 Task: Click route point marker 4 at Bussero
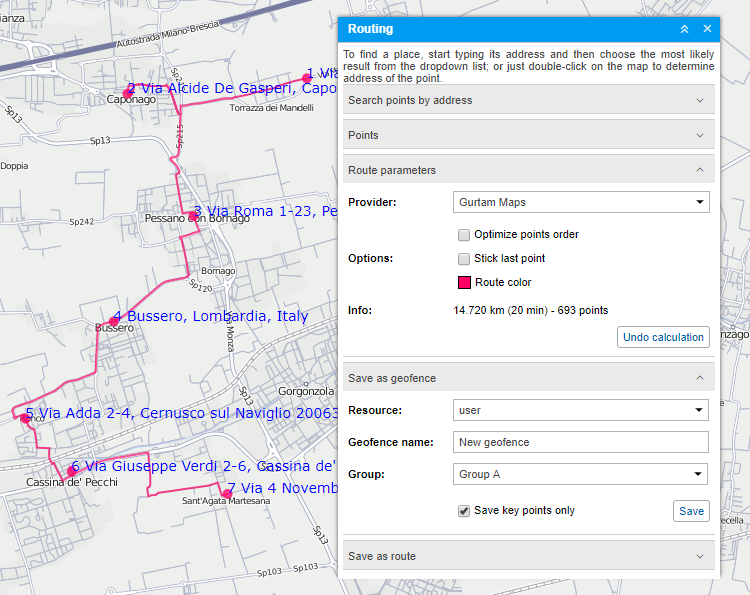point(114,321)
